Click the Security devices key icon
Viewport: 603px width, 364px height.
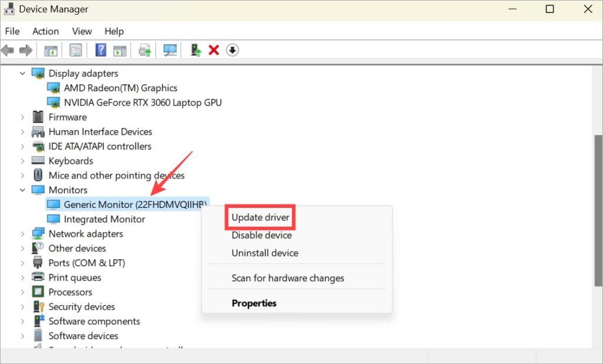[38, 306]
